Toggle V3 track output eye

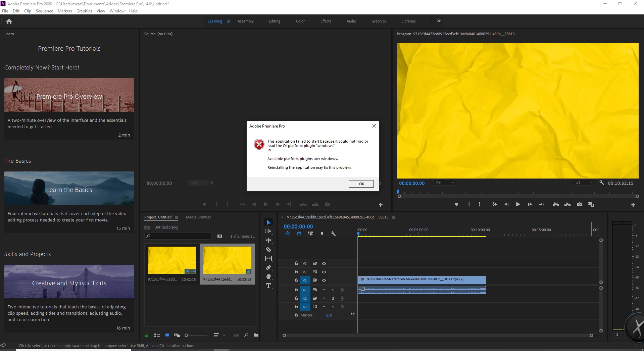(x=324, y=264)
